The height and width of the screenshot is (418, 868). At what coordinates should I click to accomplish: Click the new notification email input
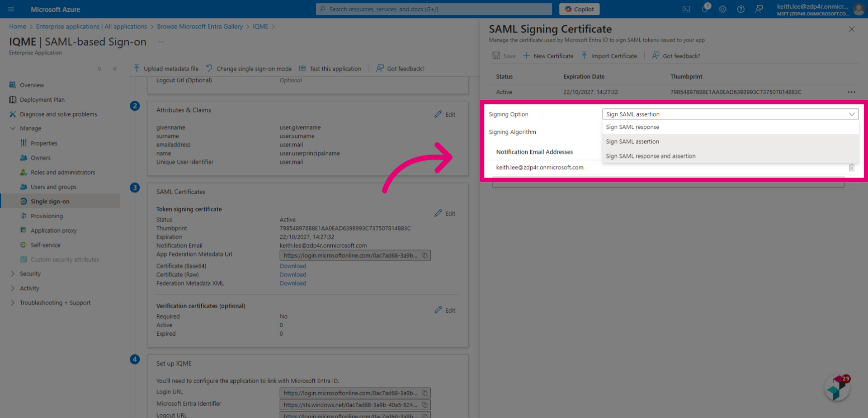tap(668, 182)
